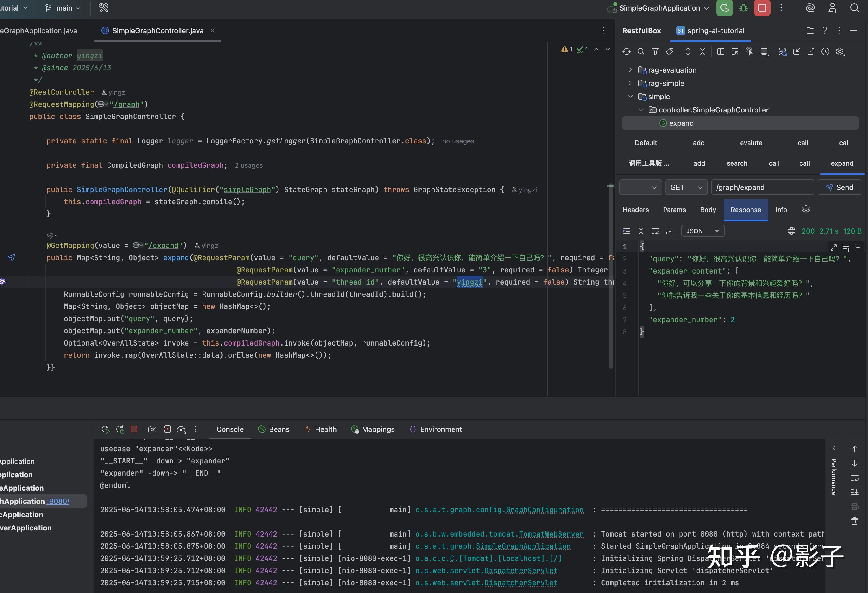Image resolution: width=868 pixels, height=593 pixels.
Task: Click the expand all icon in RestfulBox
Action: (688, 51)
